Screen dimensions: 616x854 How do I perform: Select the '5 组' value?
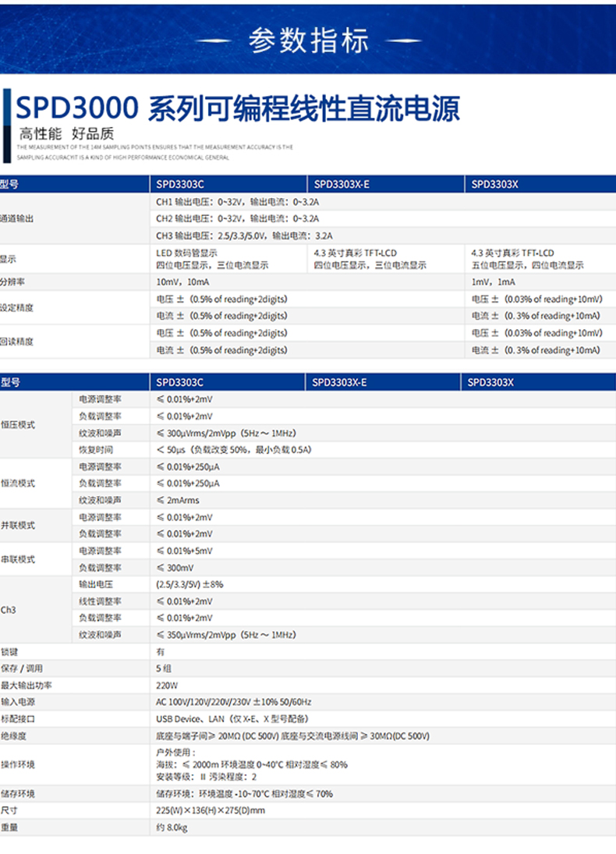[164, 668]
